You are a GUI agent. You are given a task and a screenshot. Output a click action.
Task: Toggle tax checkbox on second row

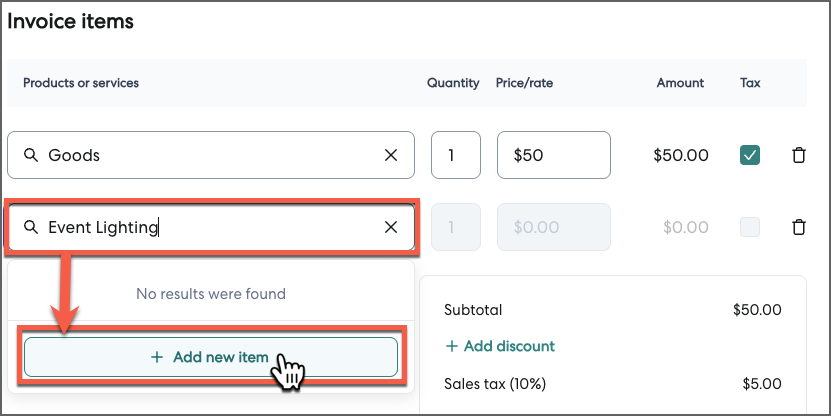tap(749, 227)
